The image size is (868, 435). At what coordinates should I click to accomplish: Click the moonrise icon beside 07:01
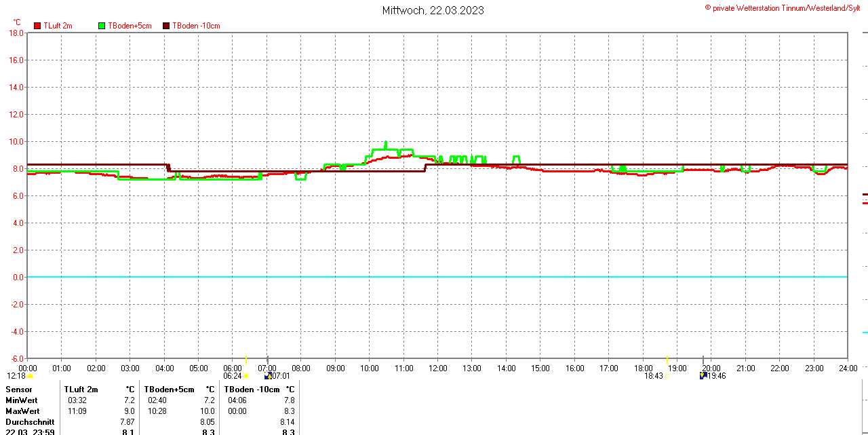pyautogui.click(x=268, y=375)
